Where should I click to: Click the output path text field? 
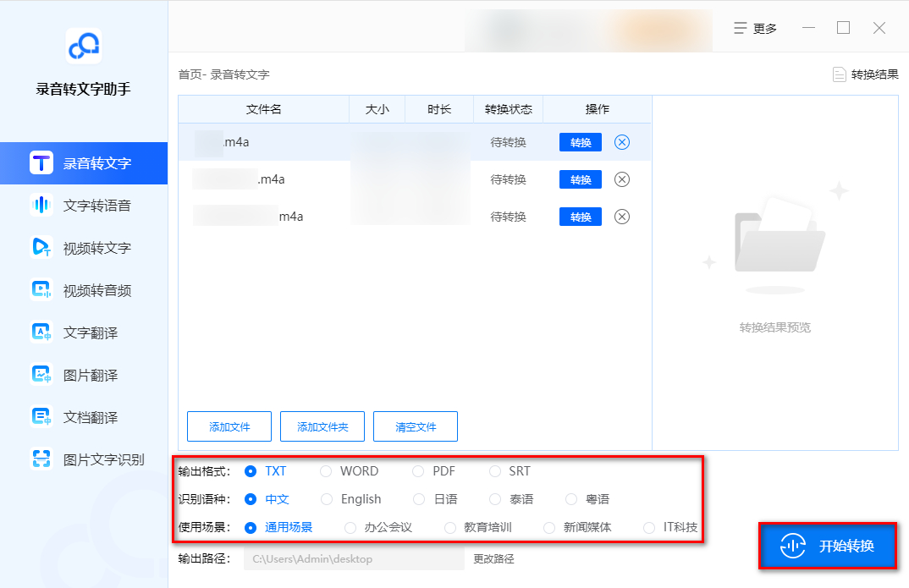[x=354, y=559]
